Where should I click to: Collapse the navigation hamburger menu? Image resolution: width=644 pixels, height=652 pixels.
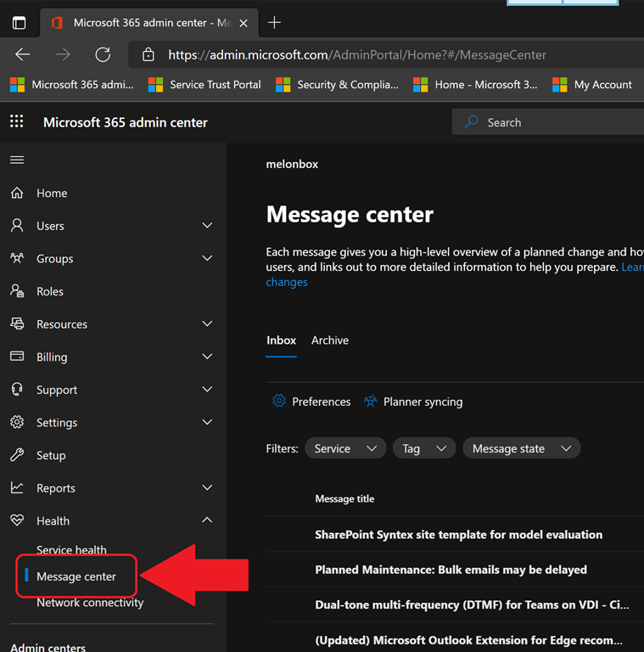pos(17,160)
